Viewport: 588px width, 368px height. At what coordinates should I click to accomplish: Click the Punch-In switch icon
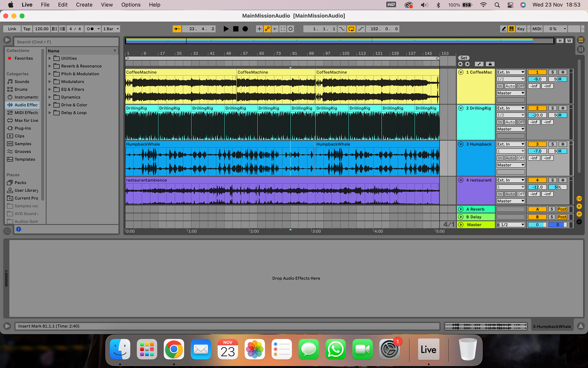[342, 29]
